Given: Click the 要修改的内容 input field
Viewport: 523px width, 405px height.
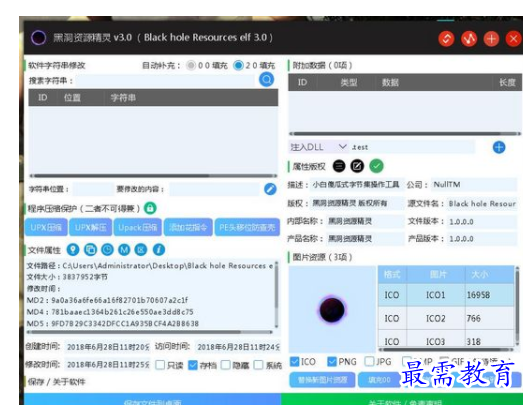Looking at the screenshot, I should click(214, 189).
